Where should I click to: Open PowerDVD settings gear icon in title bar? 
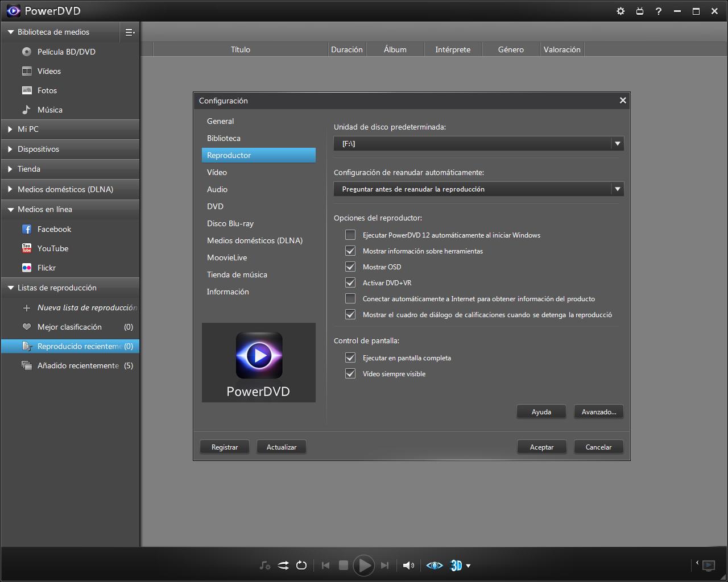coord(621,11)
